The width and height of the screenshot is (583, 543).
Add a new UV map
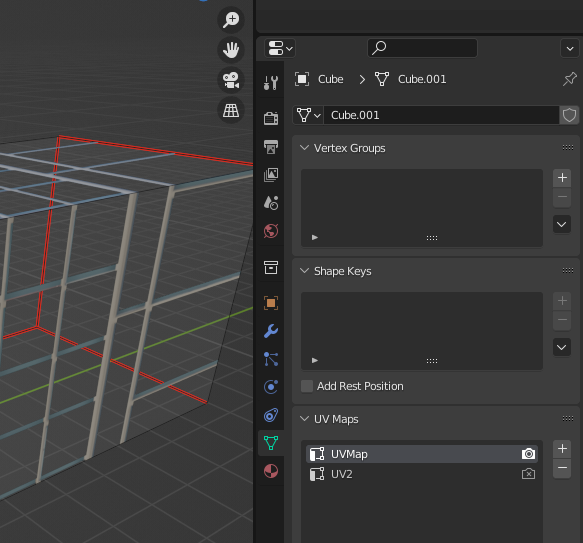click(562, 449)
